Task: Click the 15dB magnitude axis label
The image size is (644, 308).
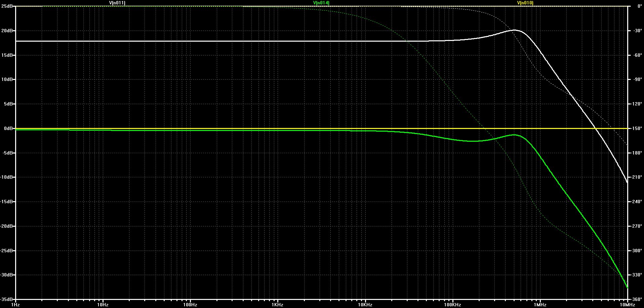Action: (7, 55)
